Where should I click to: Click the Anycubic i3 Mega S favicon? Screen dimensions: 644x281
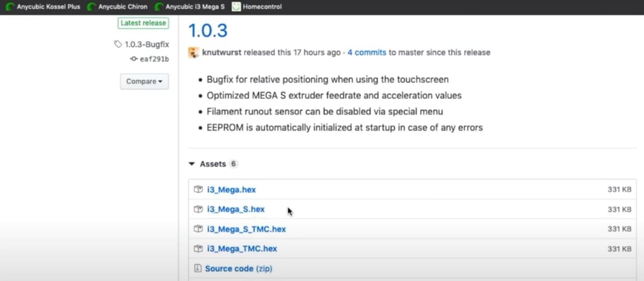pyautogui.click(x=159, y=7)
